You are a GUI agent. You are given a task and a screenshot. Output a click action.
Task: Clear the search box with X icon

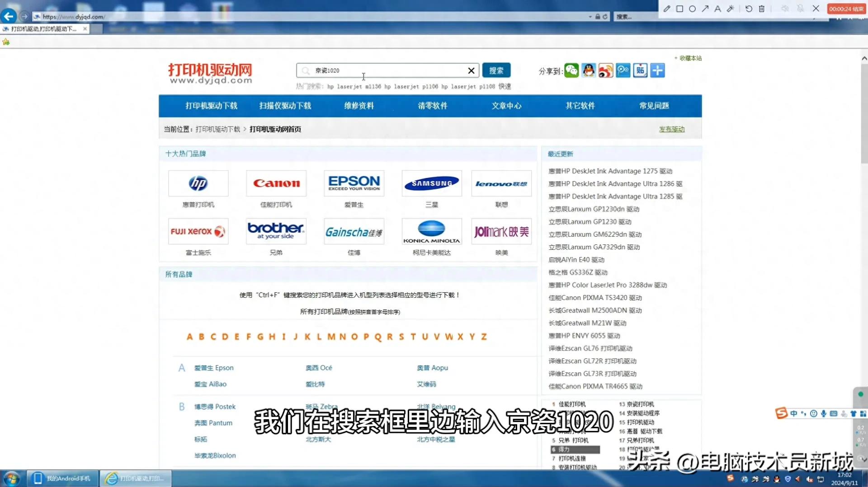click(471, 70)
